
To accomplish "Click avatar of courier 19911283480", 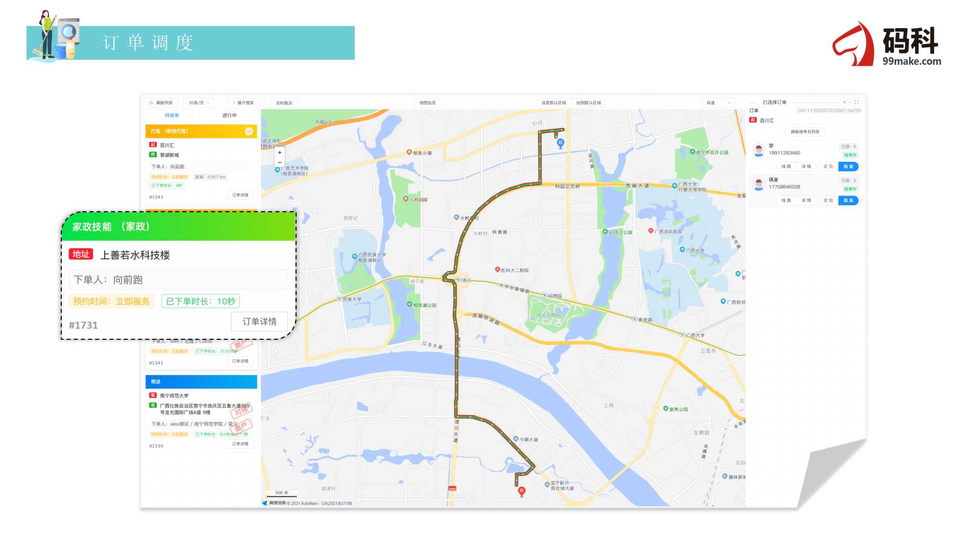I will click(758, 151).
